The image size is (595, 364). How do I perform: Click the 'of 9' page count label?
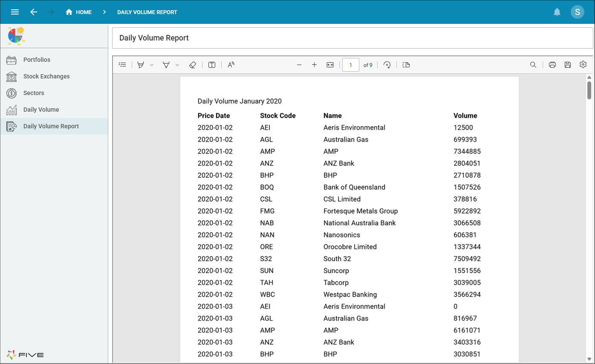368,65
